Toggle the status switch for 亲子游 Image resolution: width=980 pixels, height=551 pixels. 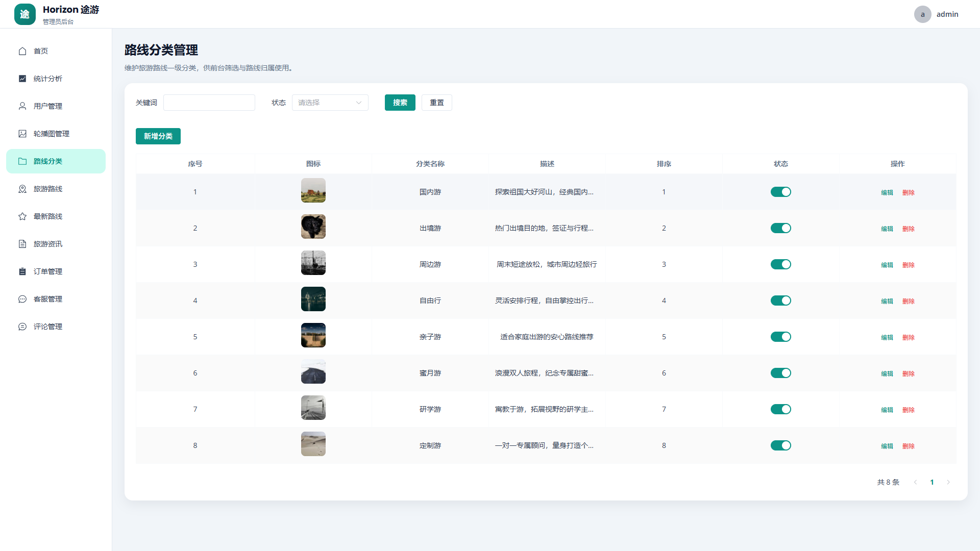coord(780,337)
